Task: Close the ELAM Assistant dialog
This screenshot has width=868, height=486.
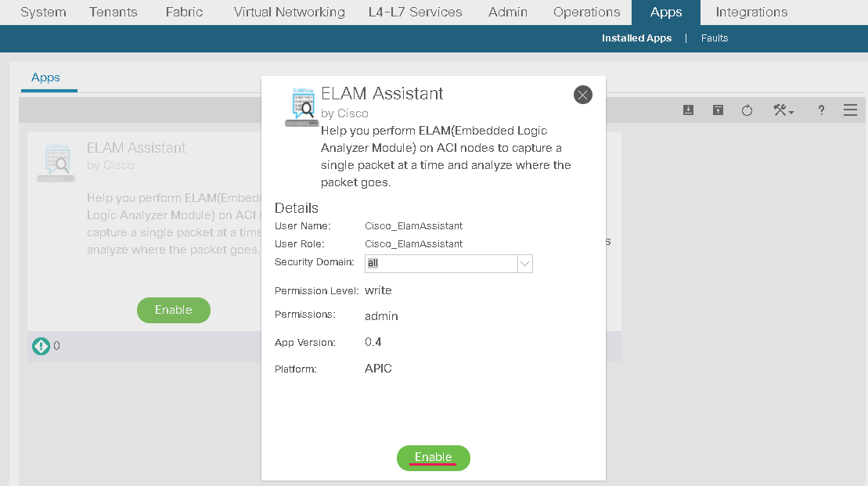Action: click(x=582, y=95)
